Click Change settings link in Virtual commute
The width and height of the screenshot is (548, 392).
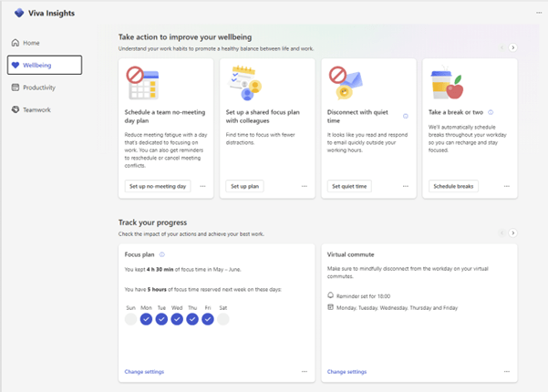[346, 372]
